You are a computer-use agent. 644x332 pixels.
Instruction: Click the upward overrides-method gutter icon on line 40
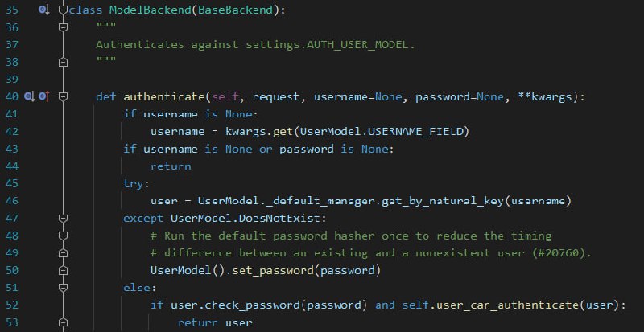click(44, 96)
